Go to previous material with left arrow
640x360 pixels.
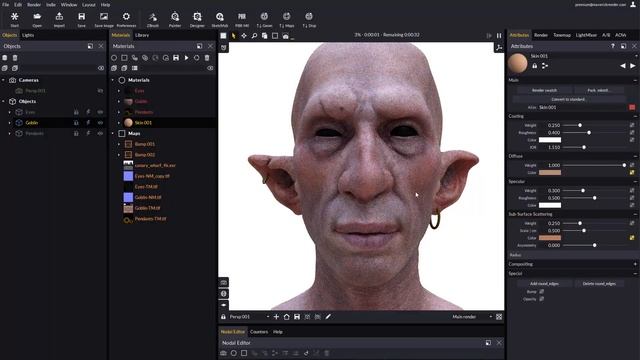coord(623,66)
